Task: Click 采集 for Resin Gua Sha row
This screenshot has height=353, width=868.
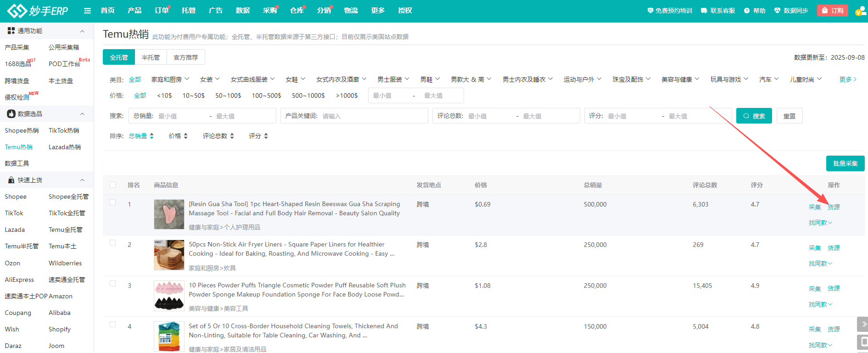Action: [x=815, y=207]
